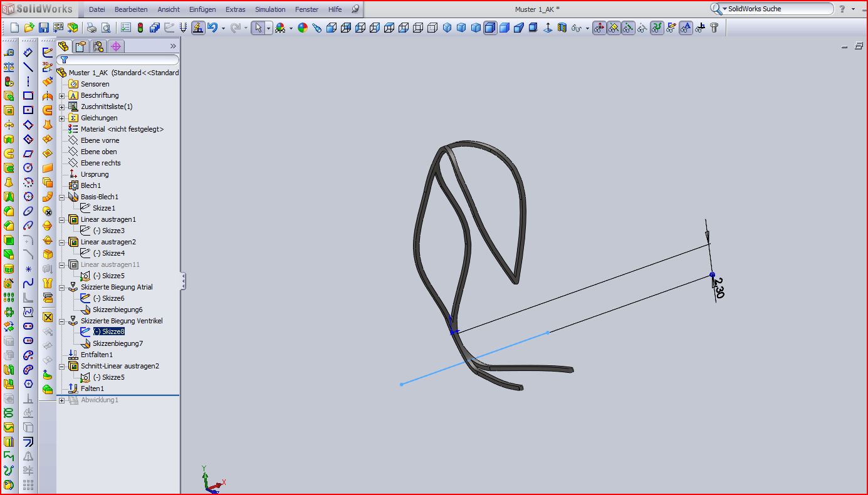Rebuild the model with traffic light icon
This screenshot has width=868, height=495.
[x=140, y=28]
